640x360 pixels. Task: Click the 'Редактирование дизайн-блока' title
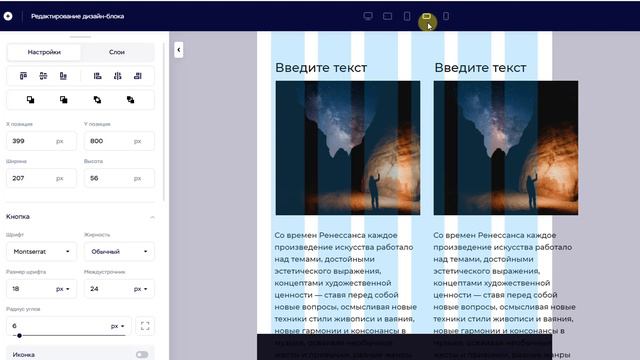(78, 16)
